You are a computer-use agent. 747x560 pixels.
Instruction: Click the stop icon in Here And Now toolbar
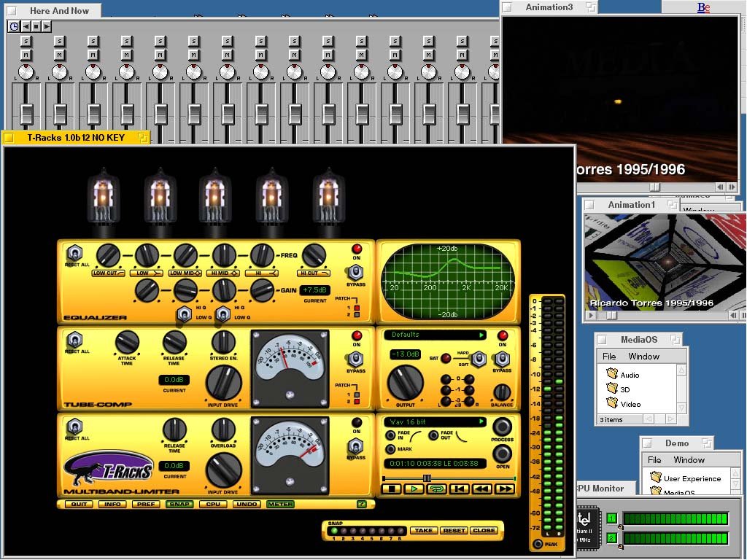click(x=36, y=27)
